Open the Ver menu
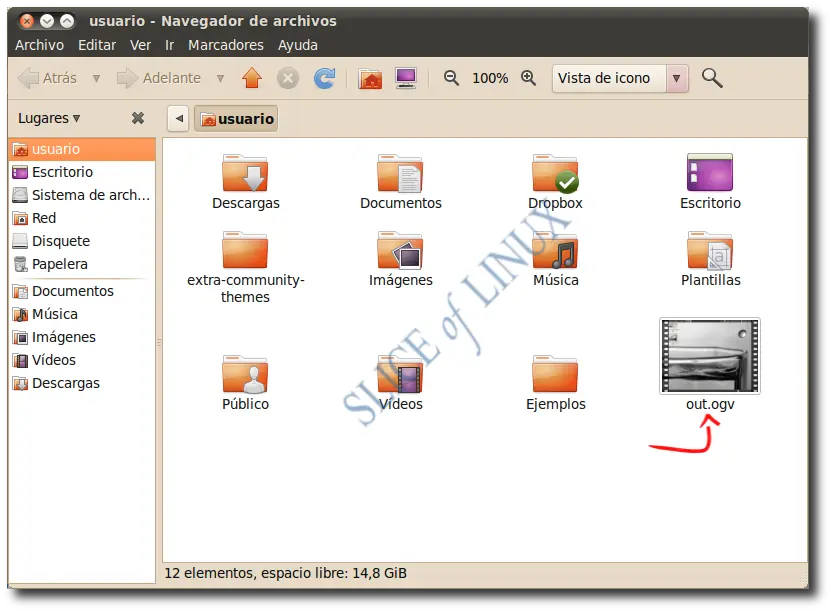This screenshot has width=832, height=612. pyautogui.click(x=140, y=45)
